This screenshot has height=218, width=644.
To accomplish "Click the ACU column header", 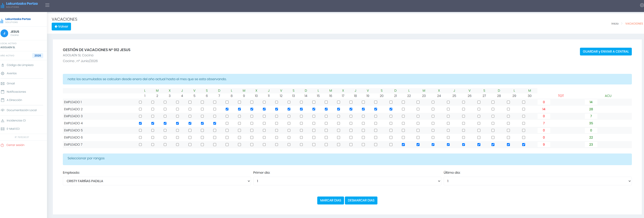I will pyautogui.click(x=608, y=96).
